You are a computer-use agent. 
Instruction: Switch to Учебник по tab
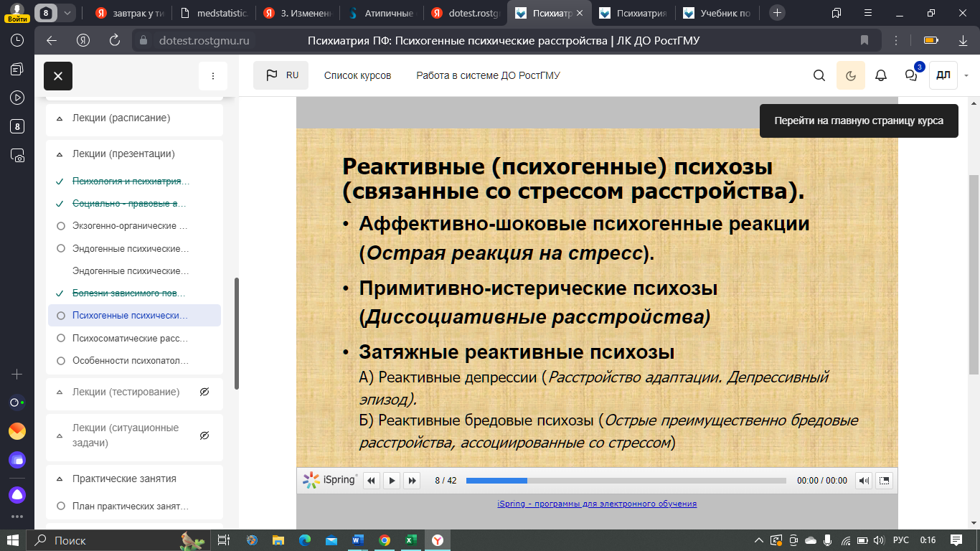pos(718,13)
